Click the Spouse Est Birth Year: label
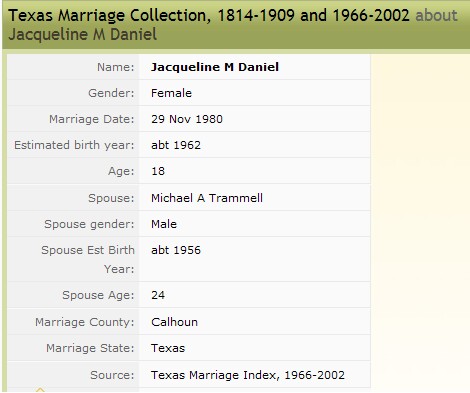This screenshot has height=393, width=470. coord(88,259)
